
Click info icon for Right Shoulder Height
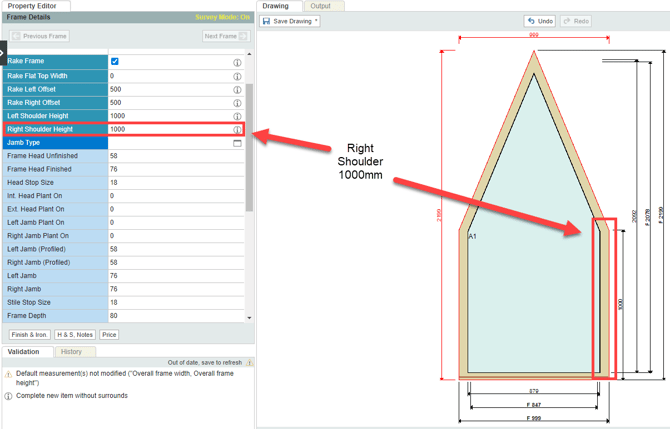(237, 130)
